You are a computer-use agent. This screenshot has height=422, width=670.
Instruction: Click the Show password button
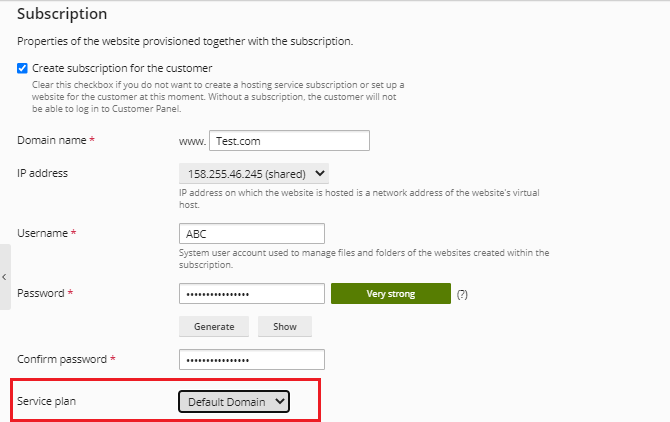(284, 327)
